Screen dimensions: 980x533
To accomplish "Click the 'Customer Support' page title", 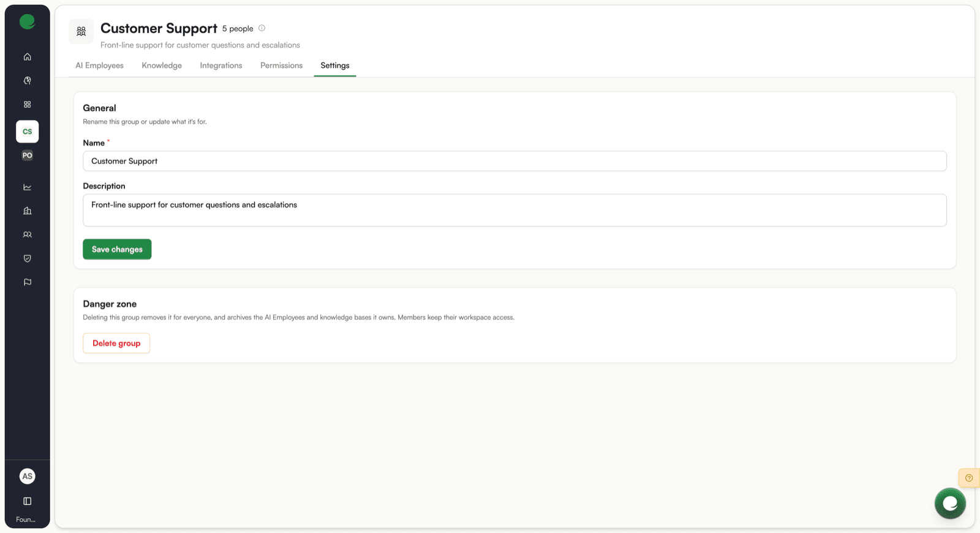I will tap(159, 28).
